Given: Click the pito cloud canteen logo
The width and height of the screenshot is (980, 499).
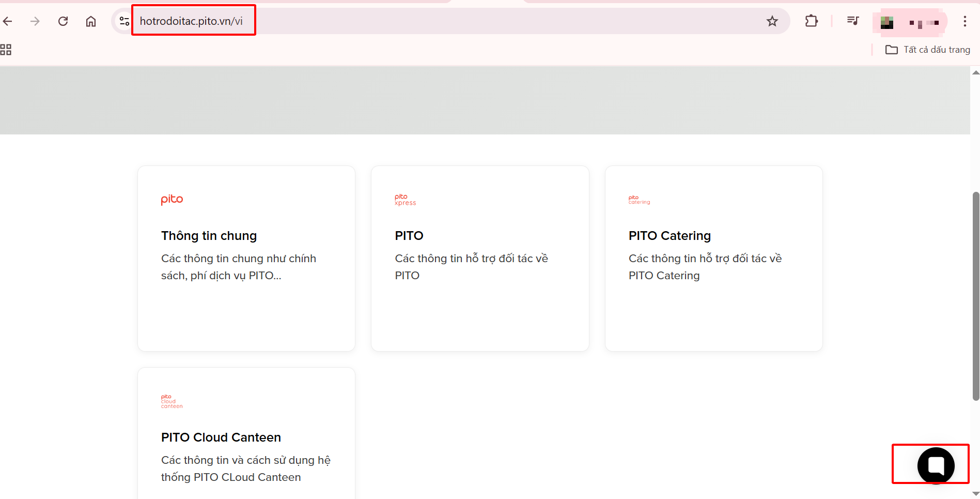Looking at the screenshot, I should coord(172,402).
